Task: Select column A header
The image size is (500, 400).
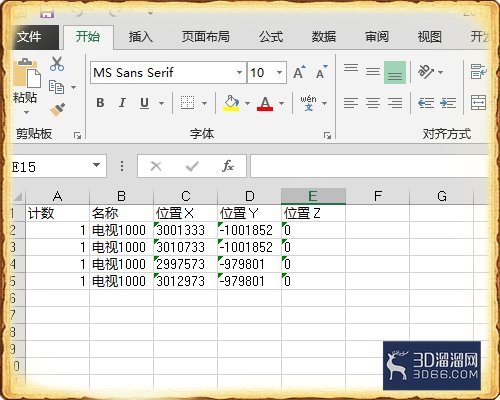Action: [57, 196]
